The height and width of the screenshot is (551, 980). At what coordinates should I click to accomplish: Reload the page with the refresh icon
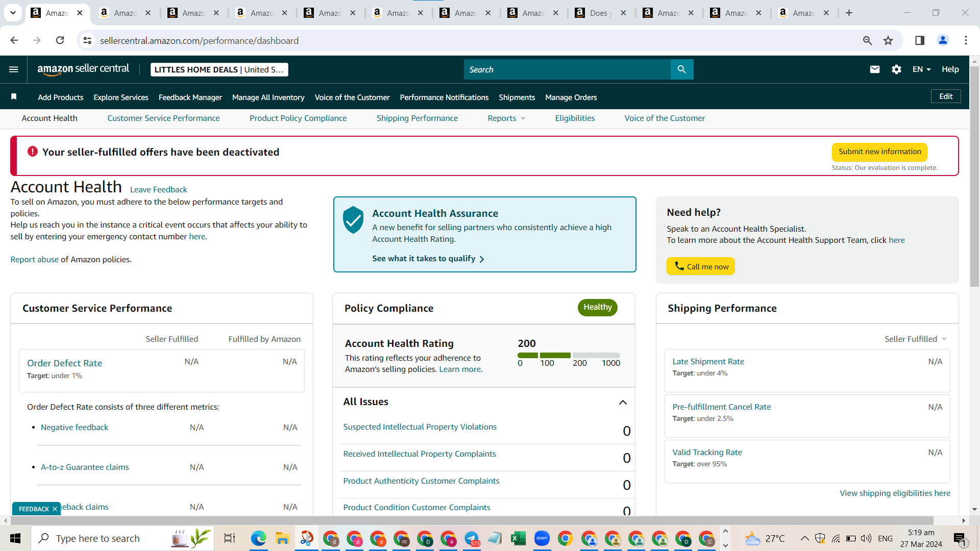tap(60, 40)
